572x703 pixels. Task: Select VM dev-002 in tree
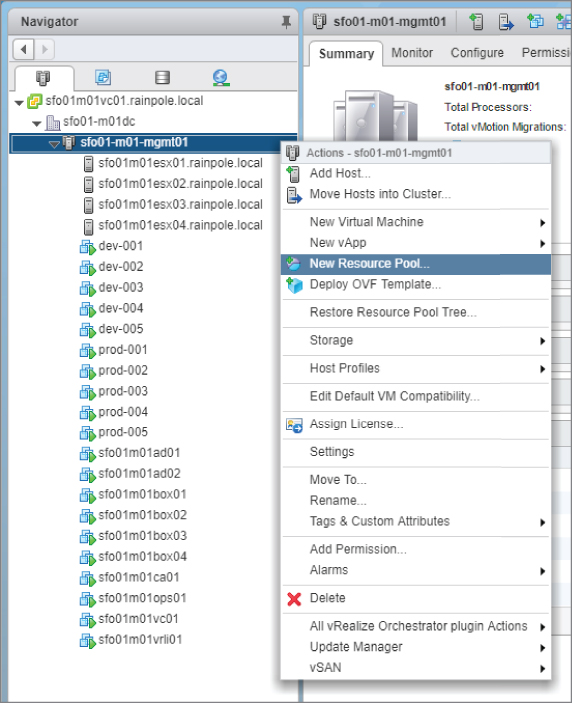point(121,267)
